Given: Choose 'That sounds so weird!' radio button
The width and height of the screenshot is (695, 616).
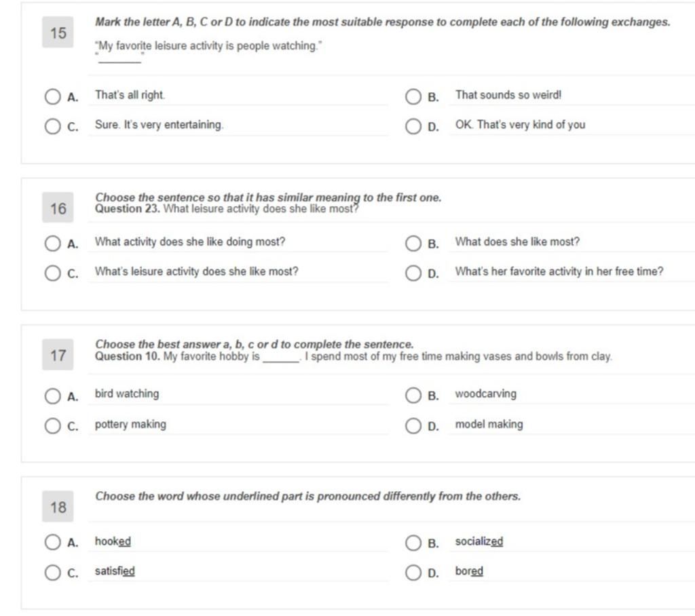Looking at the screenshot, I should 413,96.
